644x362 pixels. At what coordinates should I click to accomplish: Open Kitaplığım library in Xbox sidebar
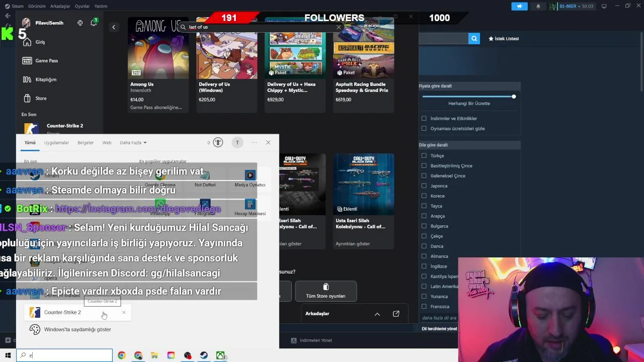pyautogui.click(x=39, y=79)
